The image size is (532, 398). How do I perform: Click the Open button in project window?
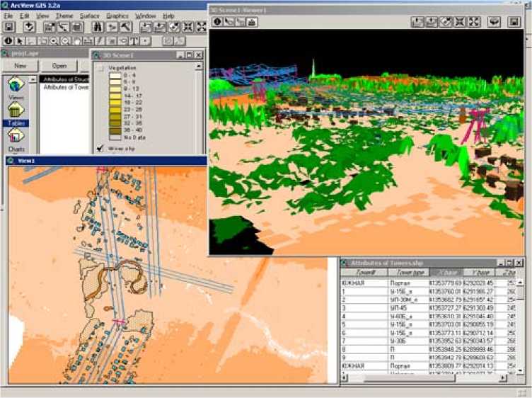pos(59,66)
